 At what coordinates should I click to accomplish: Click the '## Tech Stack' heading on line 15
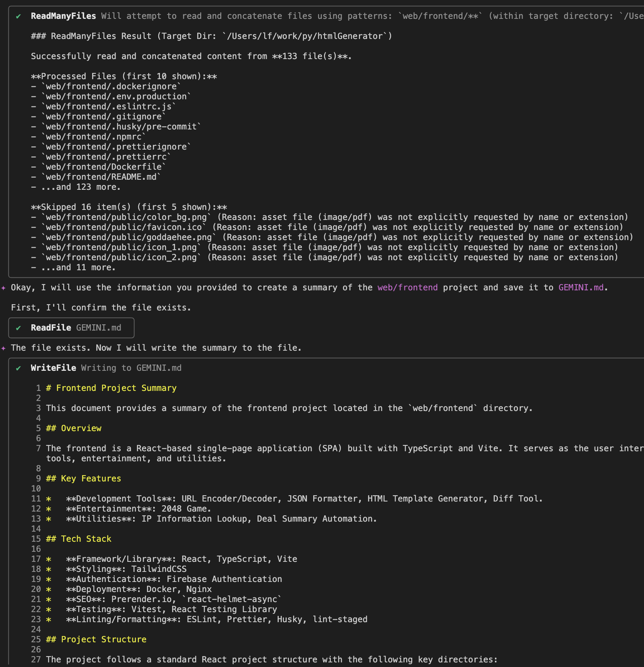click(78, 539)
